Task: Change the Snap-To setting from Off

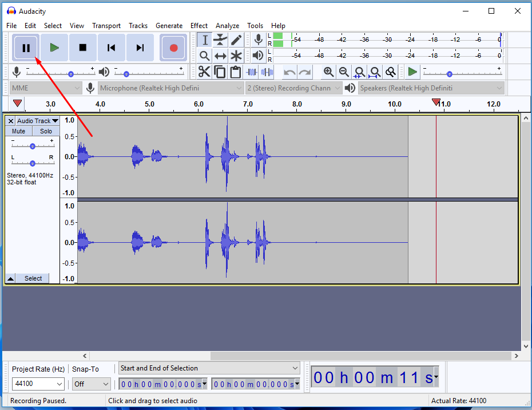Action: click(x=91, y=384)
